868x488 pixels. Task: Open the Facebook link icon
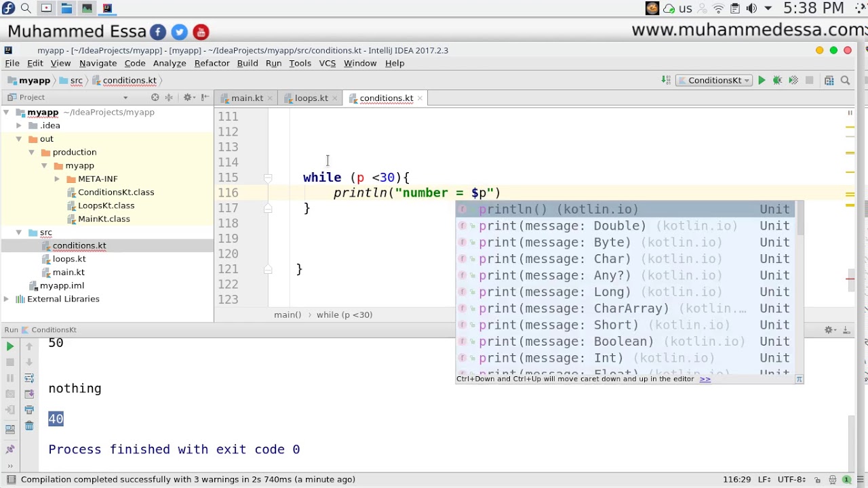tap(157, 32)
